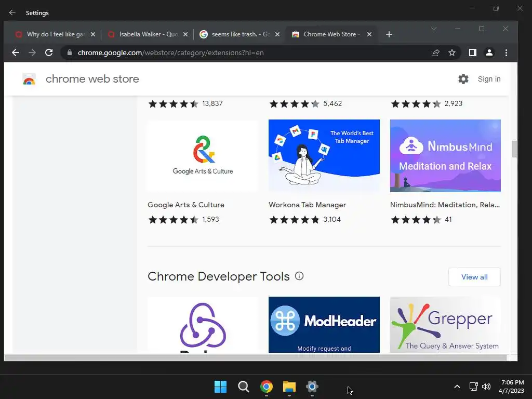Click the network icon in the system tray

(x=474, y=387)
